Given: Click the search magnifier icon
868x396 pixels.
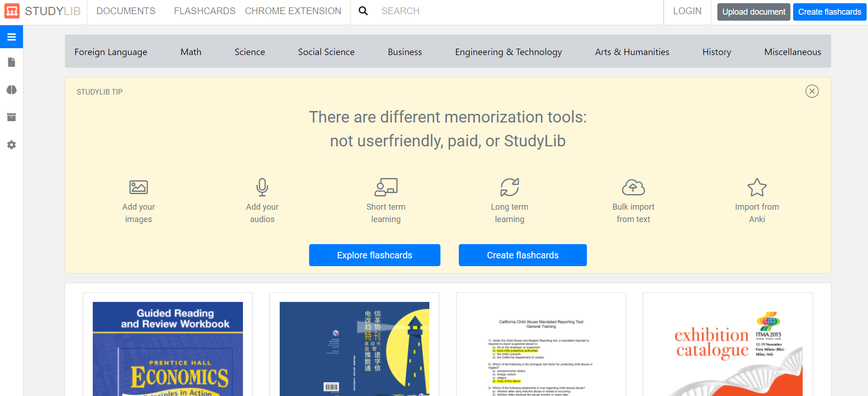Looking at the screenshot, I should pyautogui.click(x=363, y=11).
